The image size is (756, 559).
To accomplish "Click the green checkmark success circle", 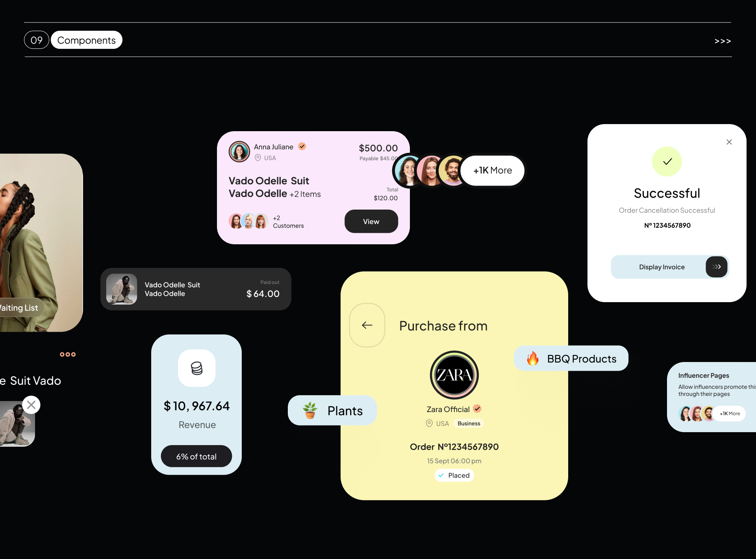I will (667, 162).
